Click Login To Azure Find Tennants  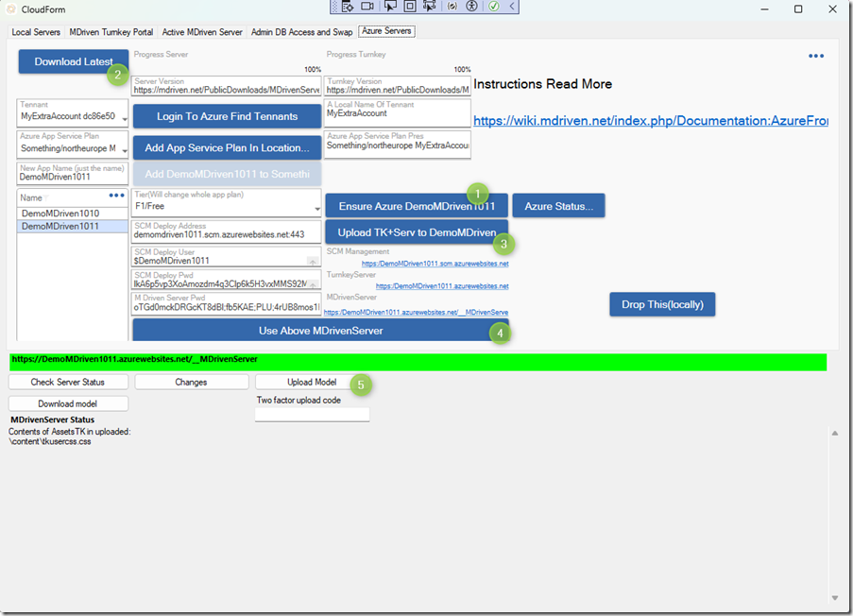[228, 116]
